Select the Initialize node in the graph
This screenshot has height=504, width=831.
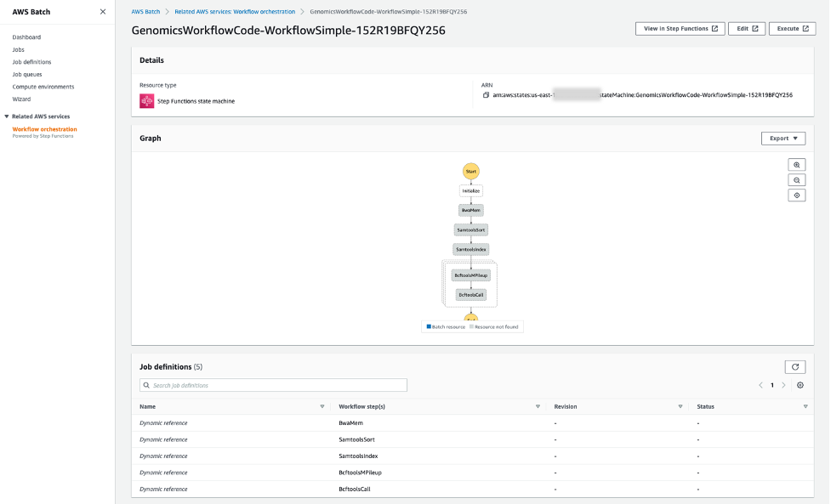point(470,190)
